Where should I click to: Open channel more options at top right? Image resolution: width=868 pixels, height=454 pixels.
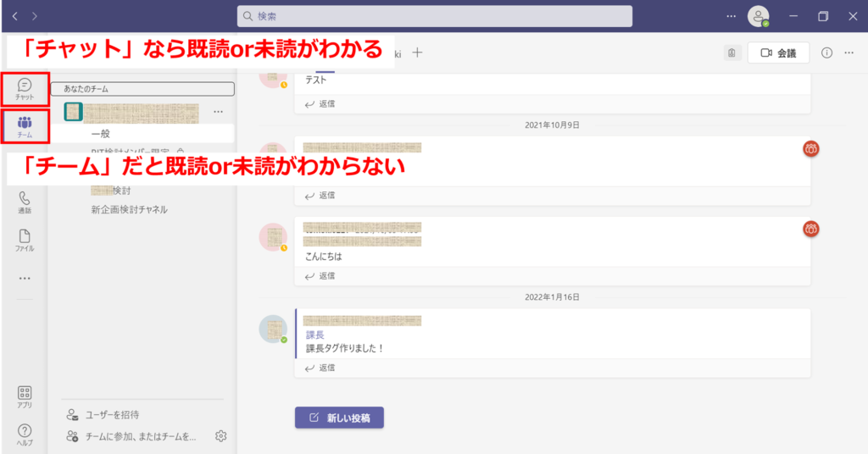click(x=849, y=53)
